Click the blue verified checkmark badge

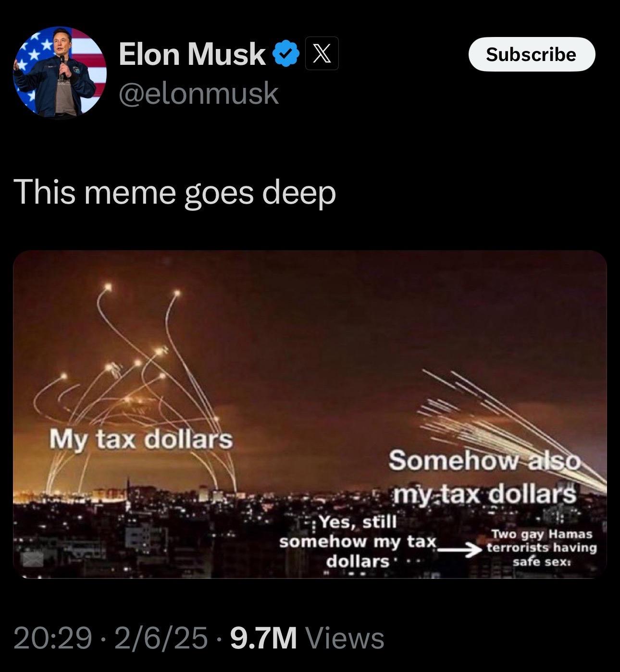click(x=285, y=53)
